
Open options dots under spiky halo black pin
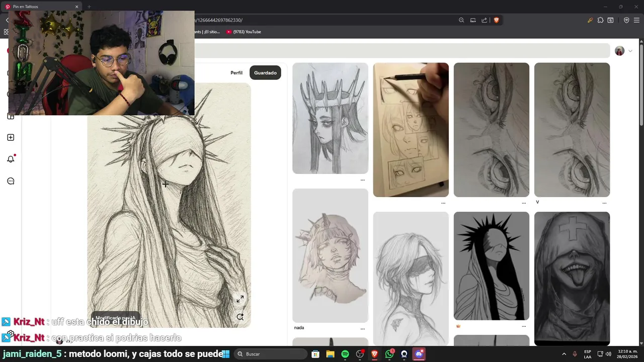tap(524, 326)
